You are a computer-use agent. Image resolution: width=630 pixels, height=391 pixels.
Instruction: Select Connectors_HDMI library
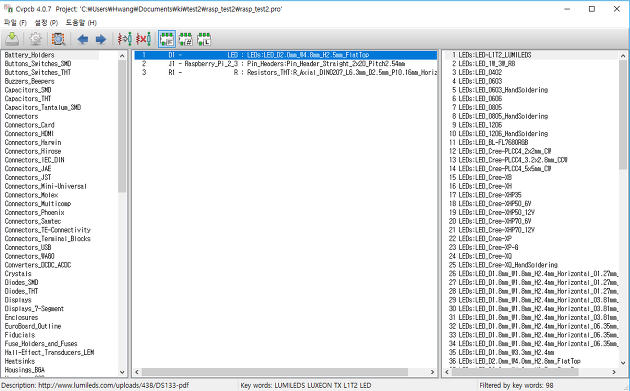pos(29,133)
